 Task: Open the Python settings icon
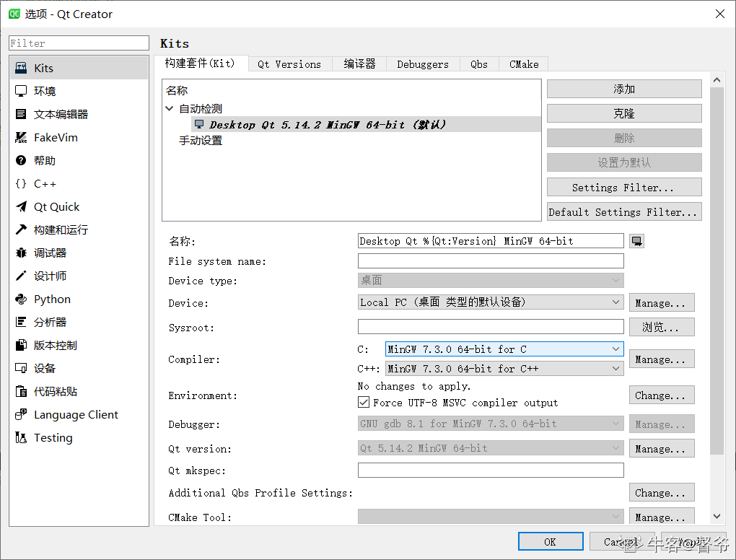coord(21,299)
